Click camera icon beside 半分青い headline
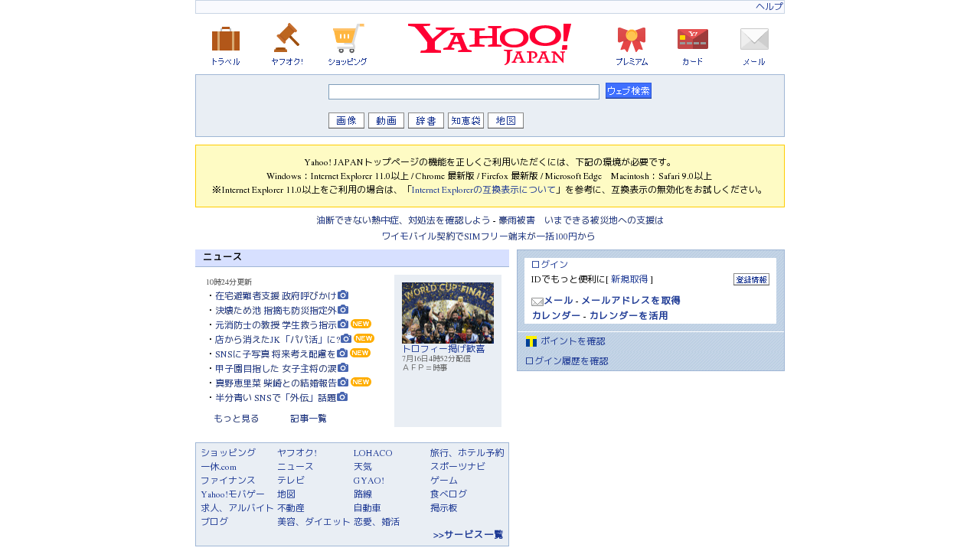Screen dimensions: 980x551 point(342,396)
